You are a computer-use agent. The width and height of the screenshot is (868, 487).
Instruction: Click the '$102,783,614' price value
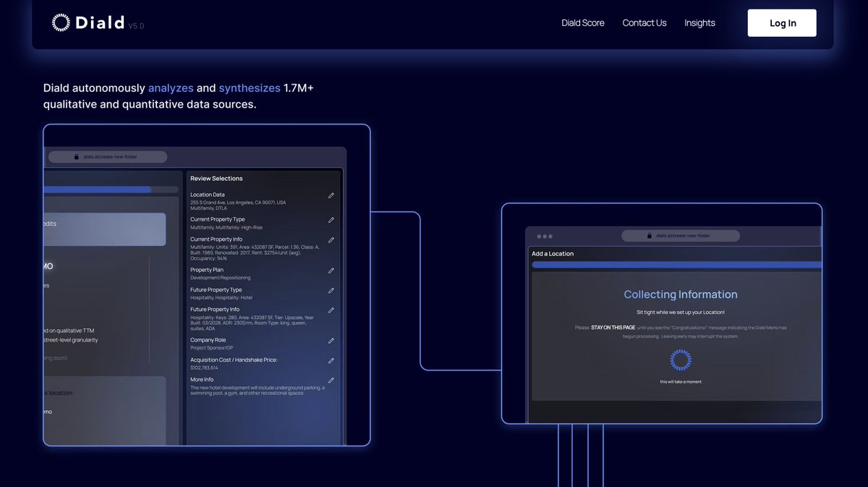(x=205, y=368)
